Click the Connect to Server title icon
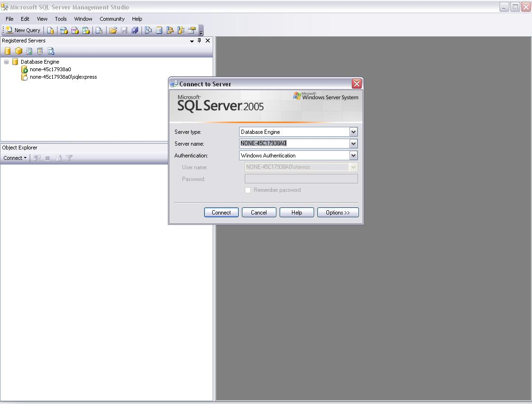532x404 pixels. click(174, 84)
